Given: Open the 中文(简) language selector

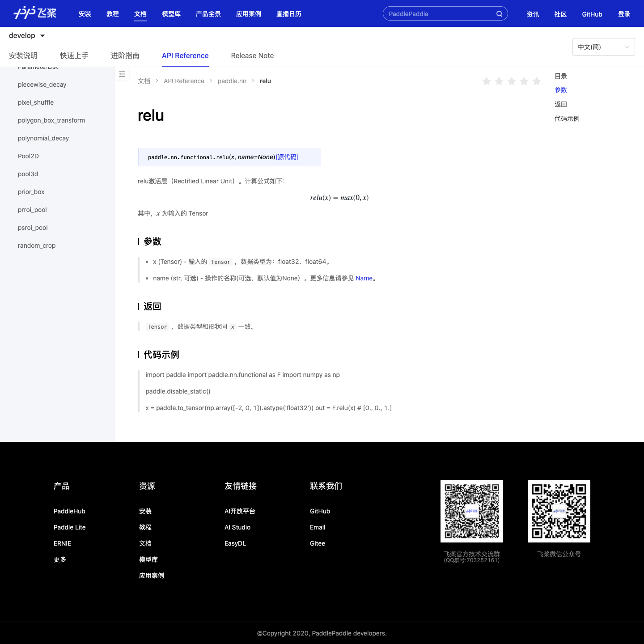Looking at the screenshot, I should tap(604, 47).
